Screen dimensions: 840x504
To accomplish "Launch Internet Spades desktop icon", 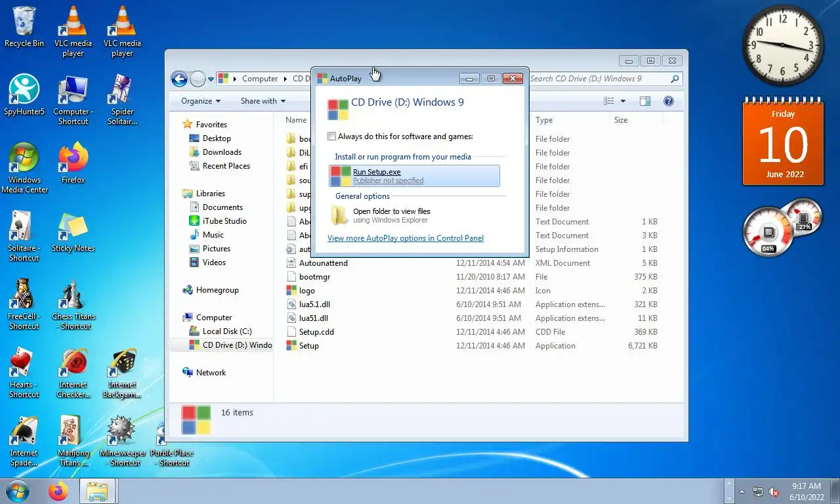I will coord(24,441).
